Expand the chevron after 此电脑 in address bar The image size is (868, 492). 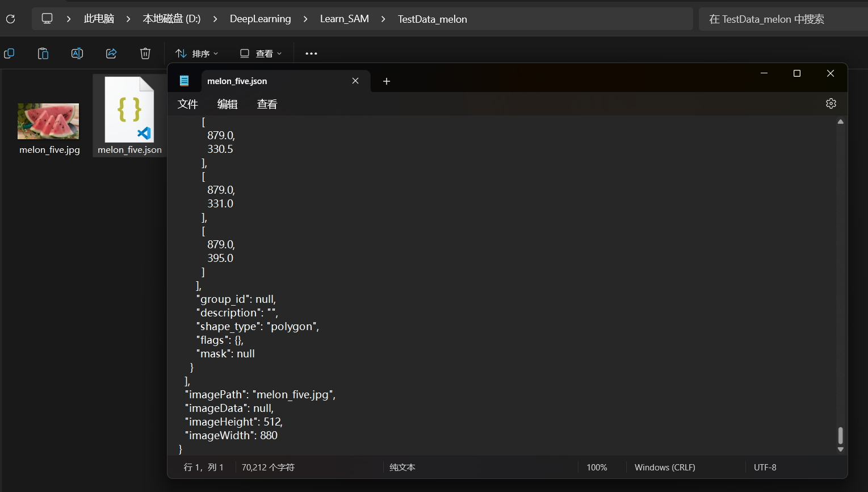(128, 19)
